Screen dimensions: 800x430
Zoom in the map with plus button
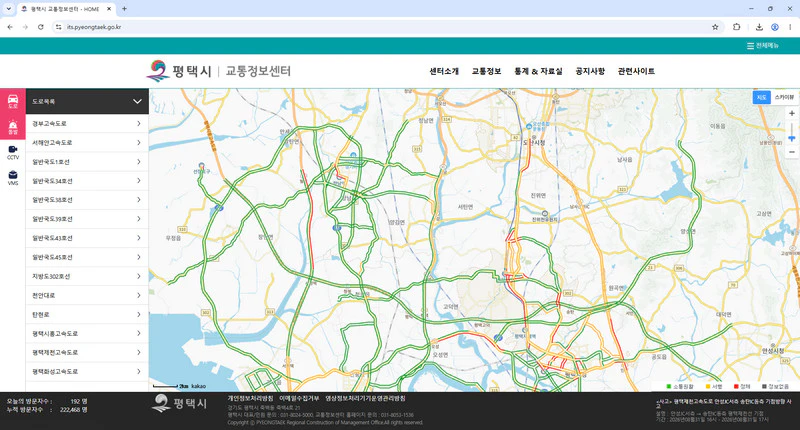(791, 113)
